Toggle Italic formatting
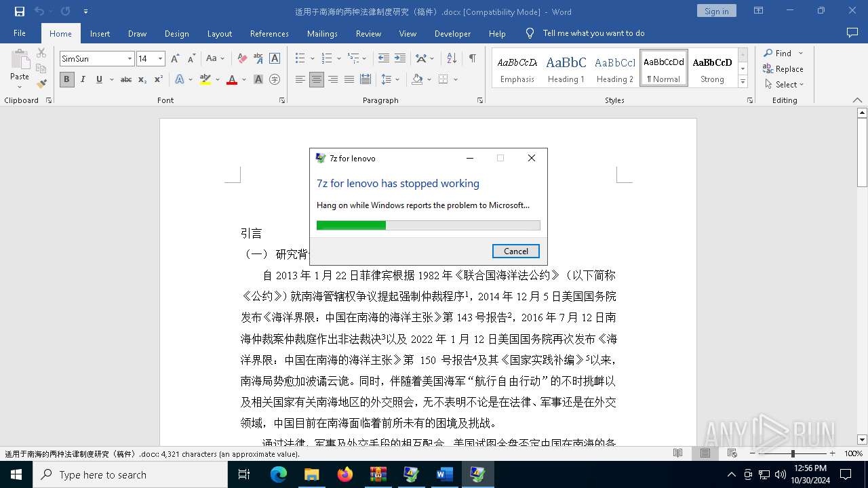 tap(83, 79)
